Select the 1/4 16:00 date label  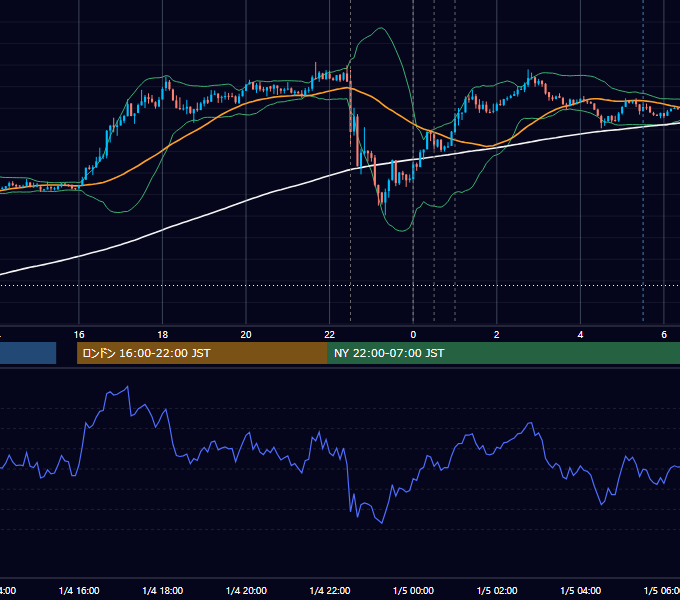79,591
